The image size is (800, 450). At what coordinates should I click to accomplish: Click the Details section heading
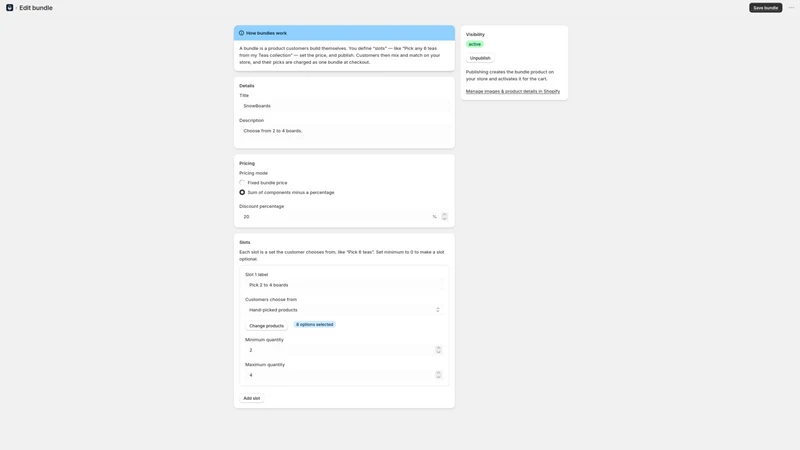click(246, 86)
